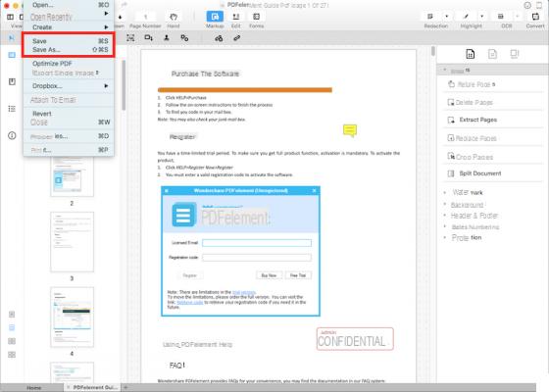Click the yellow sticky note annotation
This screenshot has width=549, height=392.
[x=350, y=130]
